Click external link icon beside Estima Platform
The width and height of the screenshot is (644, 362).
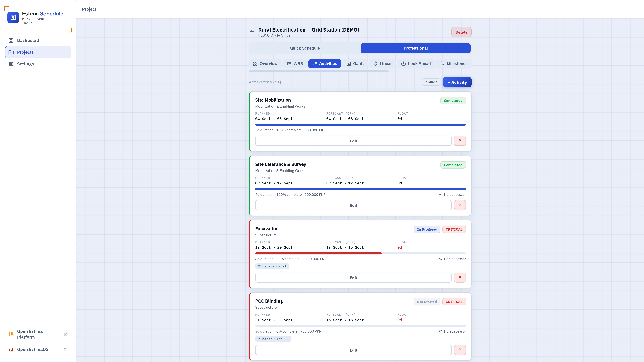(66, 334)
